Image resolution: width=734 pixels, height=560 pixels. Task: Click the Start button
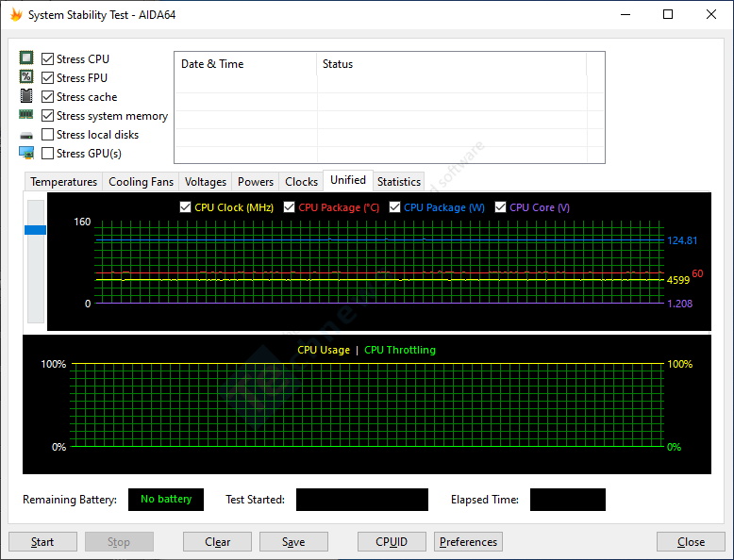tap(42, 542)
